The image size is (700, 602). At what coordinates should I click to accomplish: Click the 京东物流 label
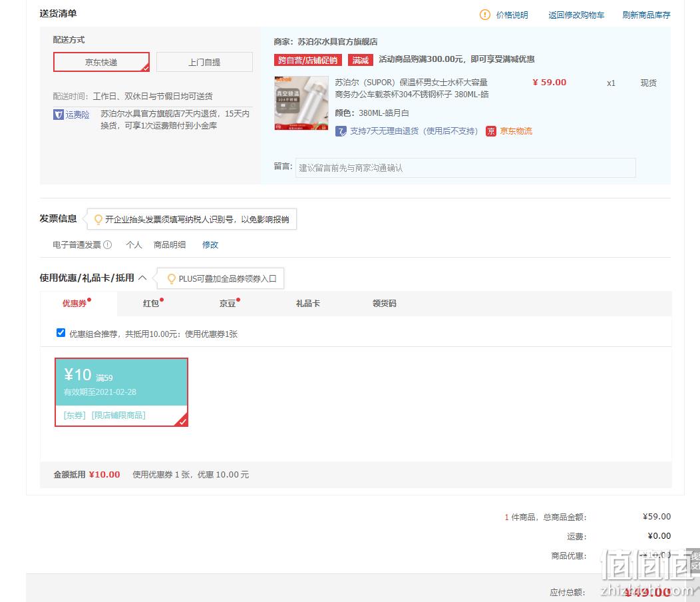[516, 131]
